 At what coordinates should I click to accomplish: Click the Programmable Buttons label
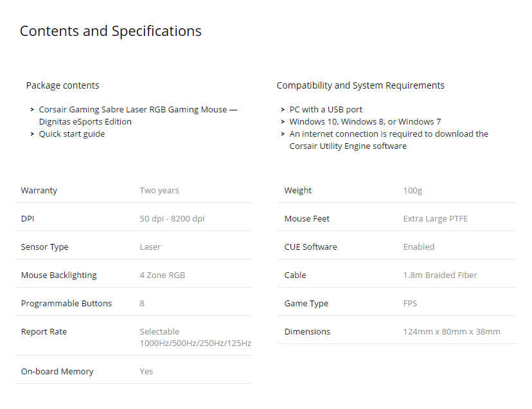66,304
